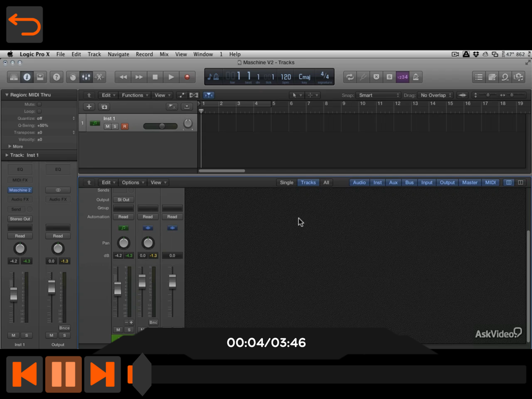532x399 pixels.
Task: Open the List Editors button
Action: 479,77
